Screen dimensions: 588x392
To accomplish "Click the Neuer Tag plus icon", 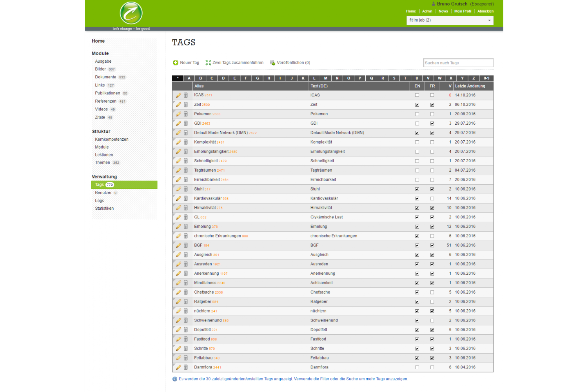I will [176, 63].
